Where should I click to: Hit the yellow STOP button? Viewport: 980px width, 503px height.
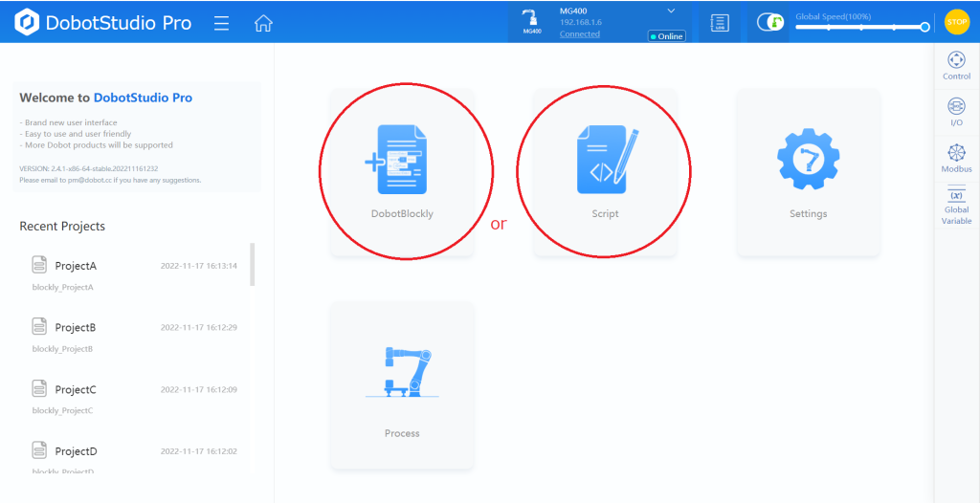[956, 22]
